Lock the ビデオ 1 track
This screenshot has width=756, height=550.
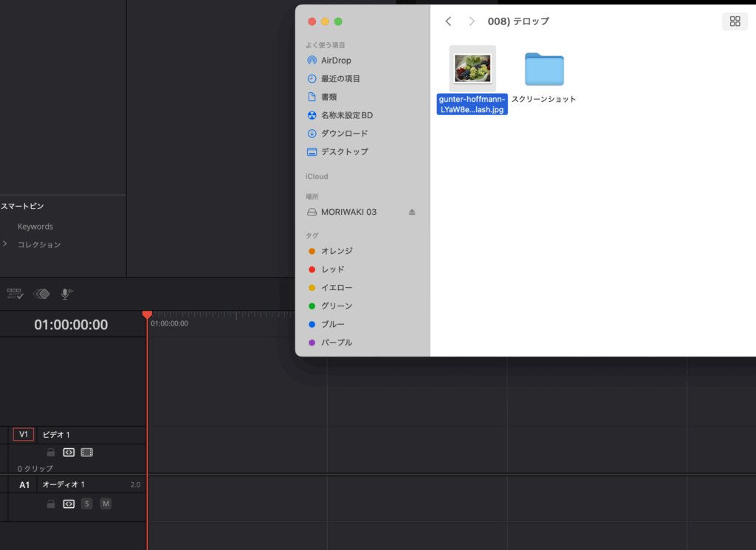point(51,453)
